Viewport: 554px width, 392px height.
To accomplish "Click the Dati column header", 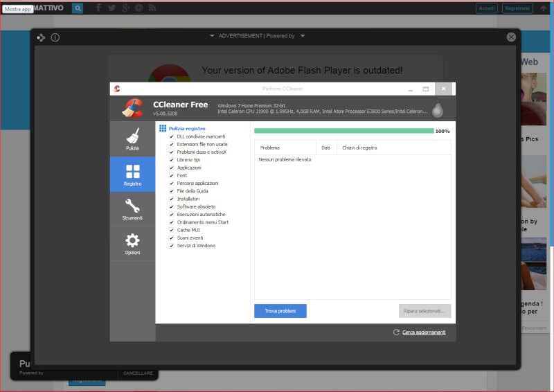I will [326, 148].
